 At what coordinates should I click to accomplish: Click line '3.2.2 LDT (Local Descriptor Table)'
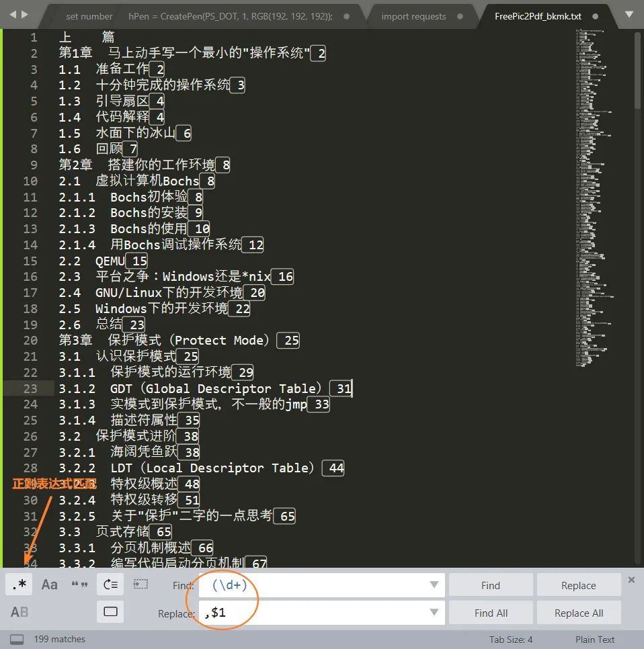click(201, 468)
